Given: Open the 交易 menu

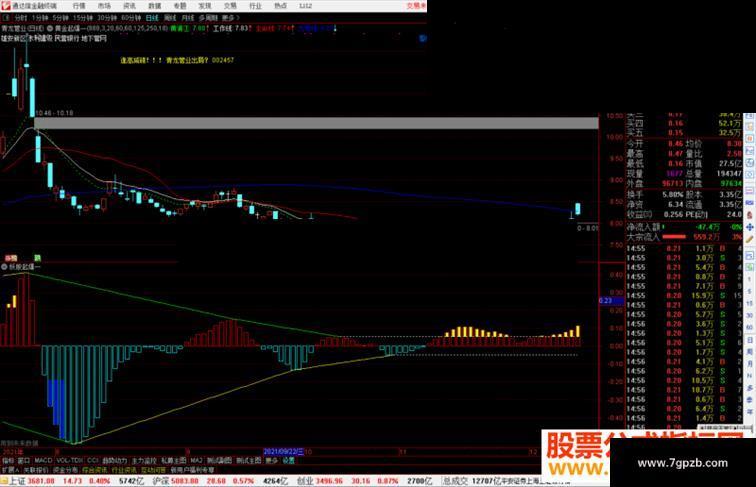Looking at the screenshot, I should pyautogui.click(x=230, y=6).
